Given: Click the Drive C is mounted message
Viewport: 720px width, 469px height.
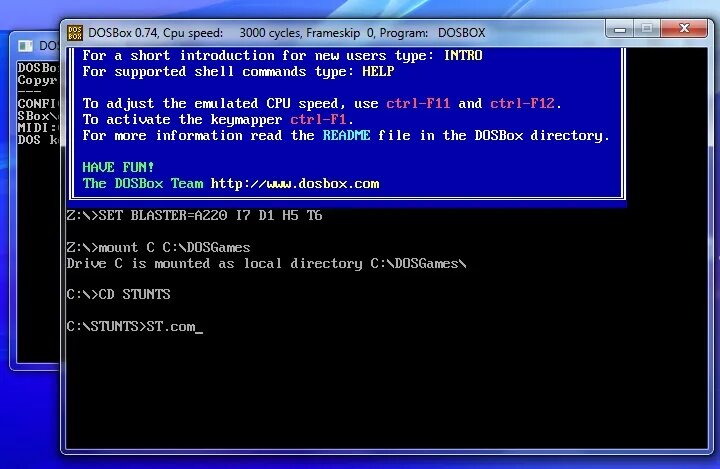Looking at the screenshot, I should pyautogui.click(x=266, y=264).
